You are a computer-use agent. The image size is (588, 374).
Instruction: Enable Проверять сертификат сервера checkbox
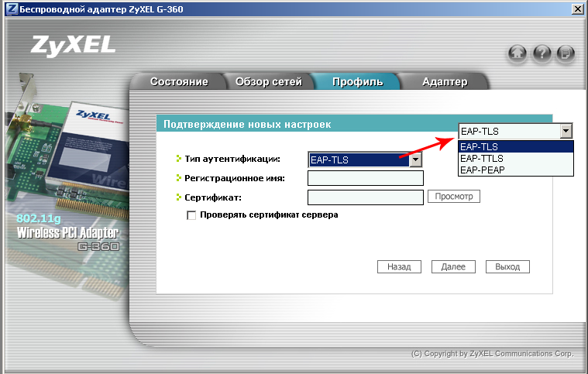[x=191, y=215]
